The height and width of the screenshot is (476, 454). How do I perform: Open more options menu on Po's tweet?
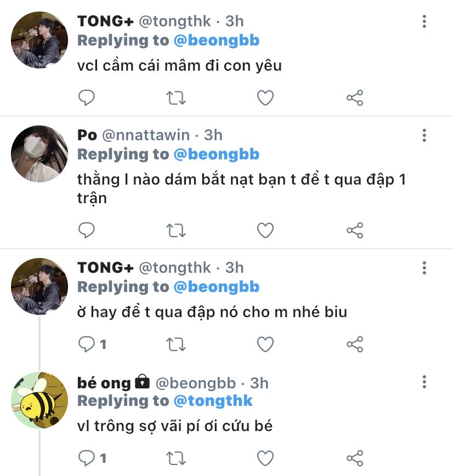pos(424,135)
